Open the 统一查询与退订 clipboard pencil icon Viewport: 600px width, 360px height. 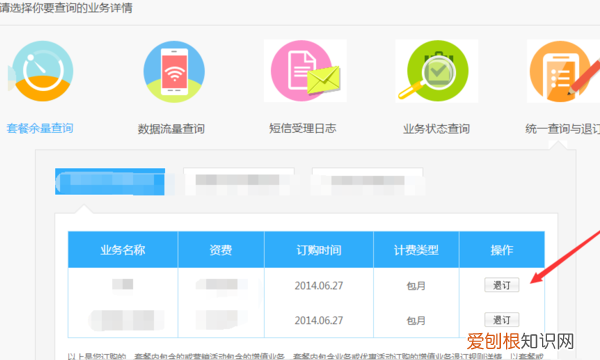click(x=564, y=71)
